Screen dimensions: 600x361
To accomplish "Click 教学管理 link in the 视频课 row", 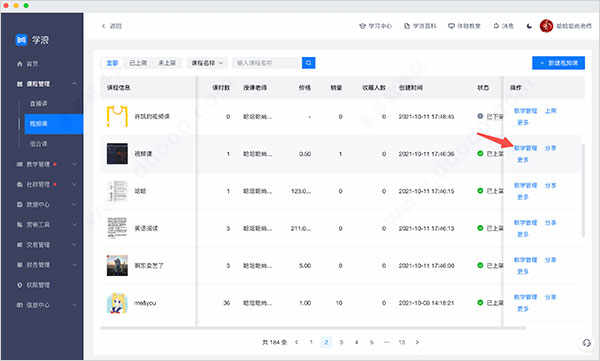I will click(525, 148).
